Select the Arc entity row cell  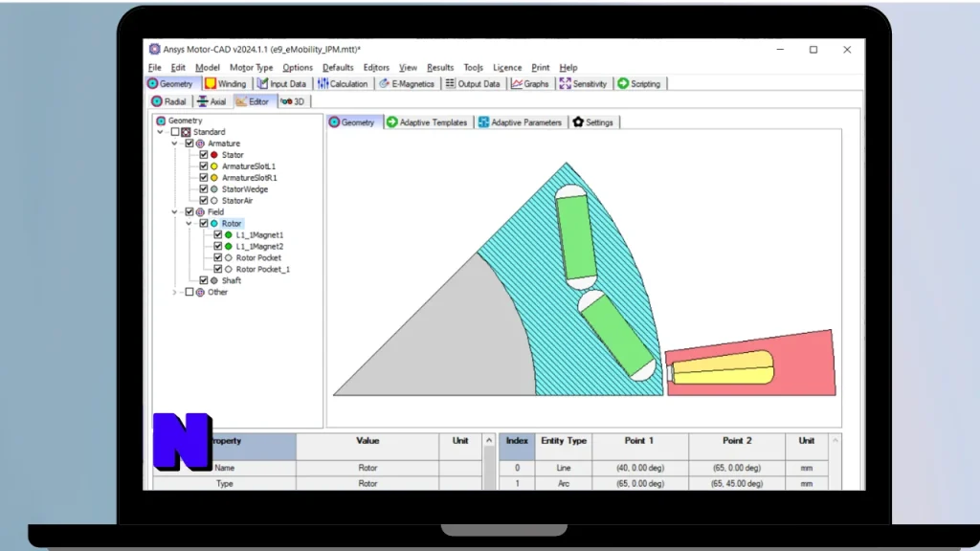(x=564, y=483)
